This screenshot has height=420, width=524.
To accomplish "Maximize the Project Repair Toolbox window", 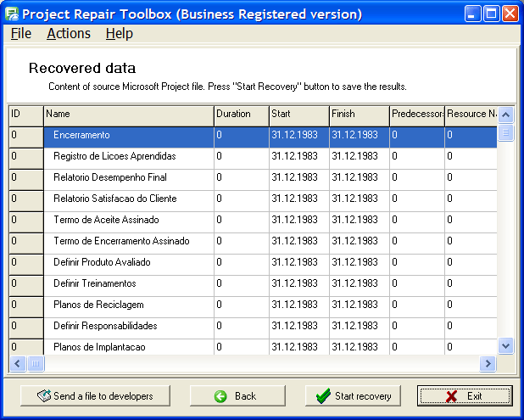I will point(492,14).
